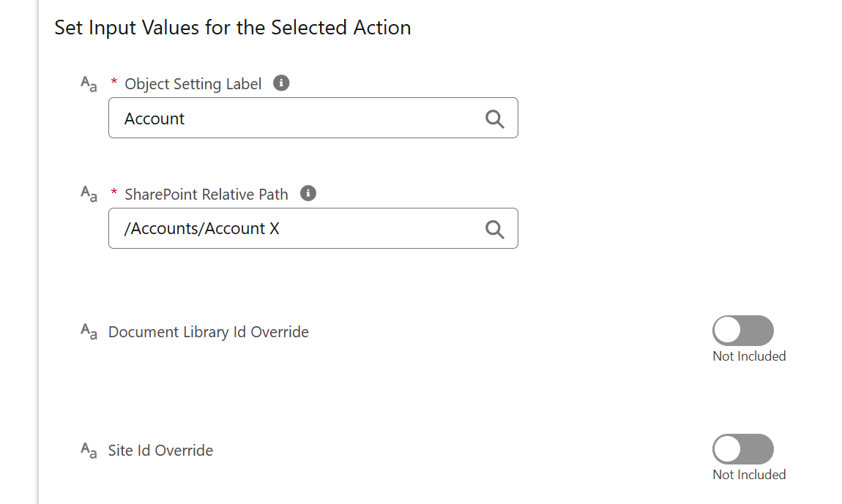Click the search icon in the SharePoint path field
Image resolution: width=842 pixels, height=504 pixels.
point(494,229)
